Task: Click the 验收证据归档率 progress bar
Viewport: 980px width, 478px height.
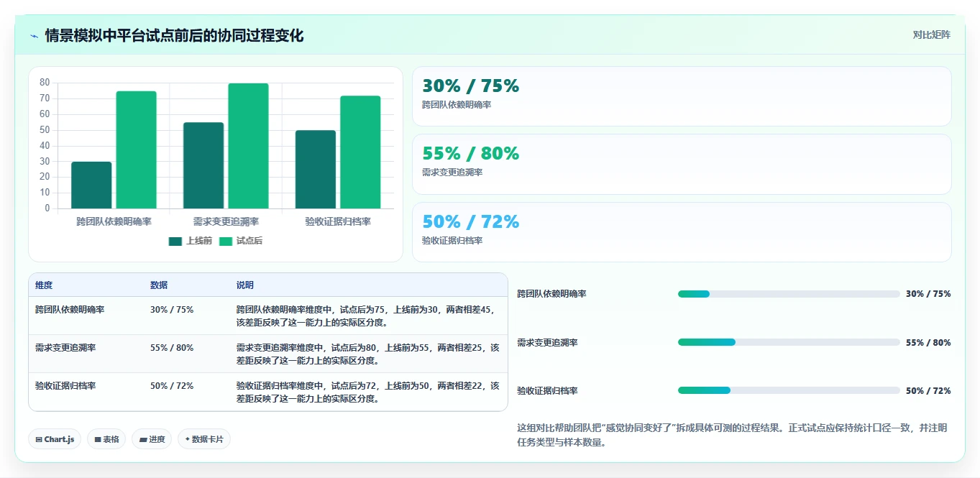Action: [789, 390]
